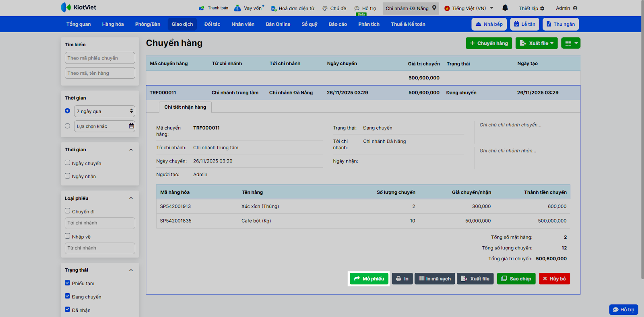Click the Theo mã, tên hàng search field
This screenshot has height=317, width=644.
click(100, 73)
